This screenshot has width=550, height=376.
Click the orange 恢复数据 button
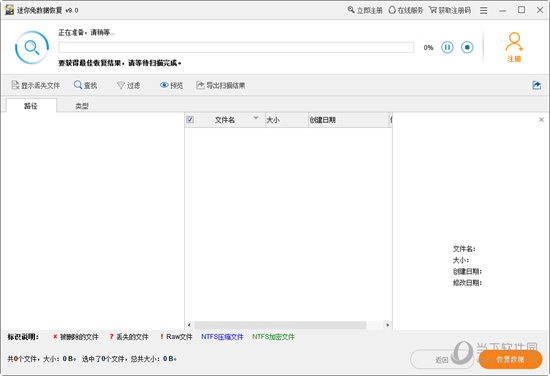coord(510,360)
